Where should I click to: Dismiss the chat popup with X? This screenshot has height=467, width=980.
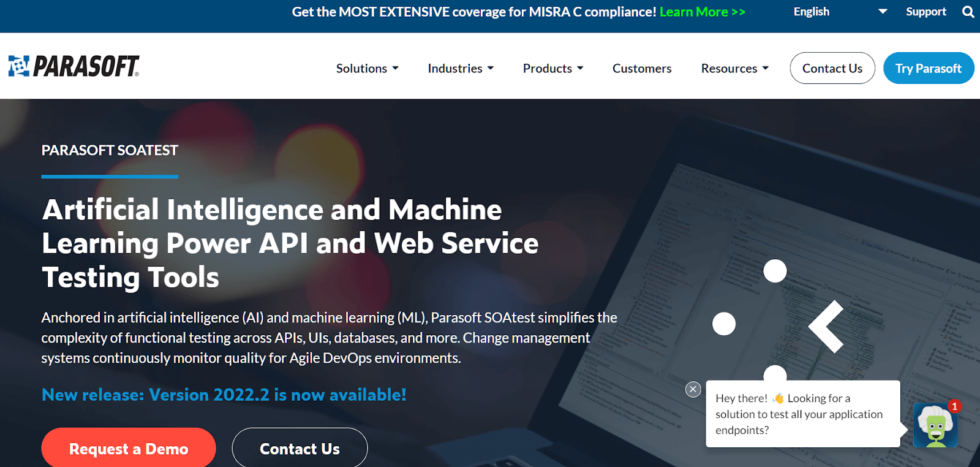[x=693, y=389]
